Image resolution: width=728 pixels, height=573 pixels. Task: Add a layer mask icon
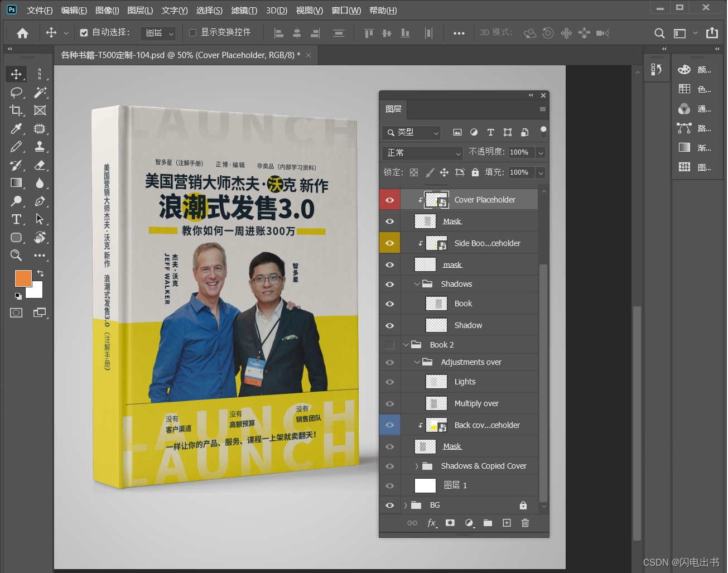pos(450,523)
